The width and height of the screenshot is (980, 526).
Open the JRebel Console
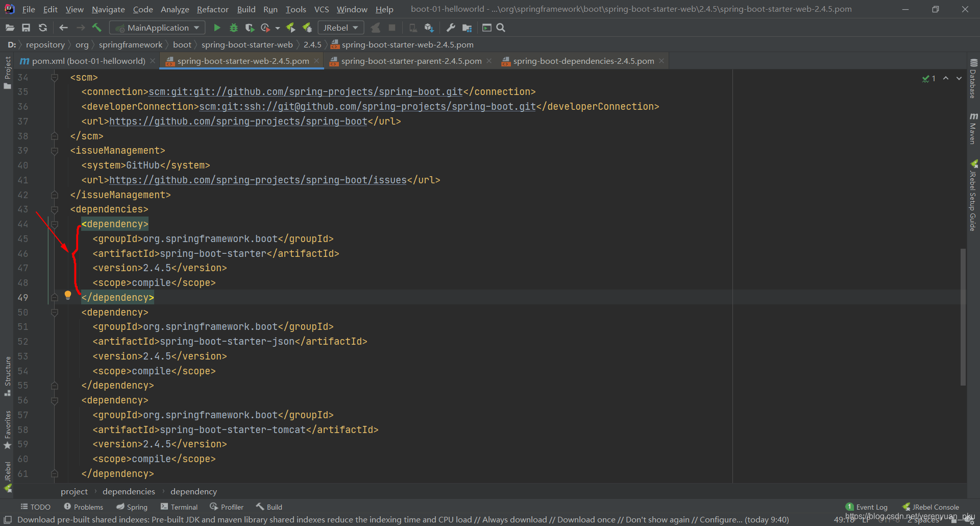coord(930,507)
